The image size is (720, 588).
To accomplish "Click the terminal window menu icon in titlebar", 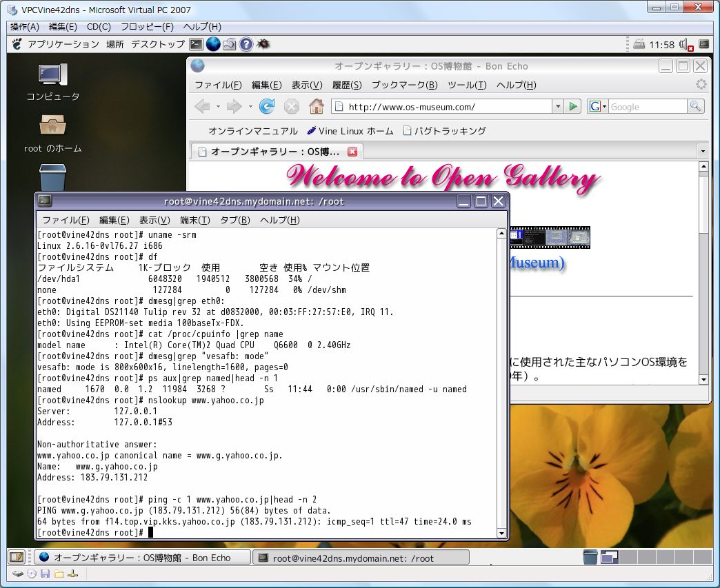I will tap(45, 200).
